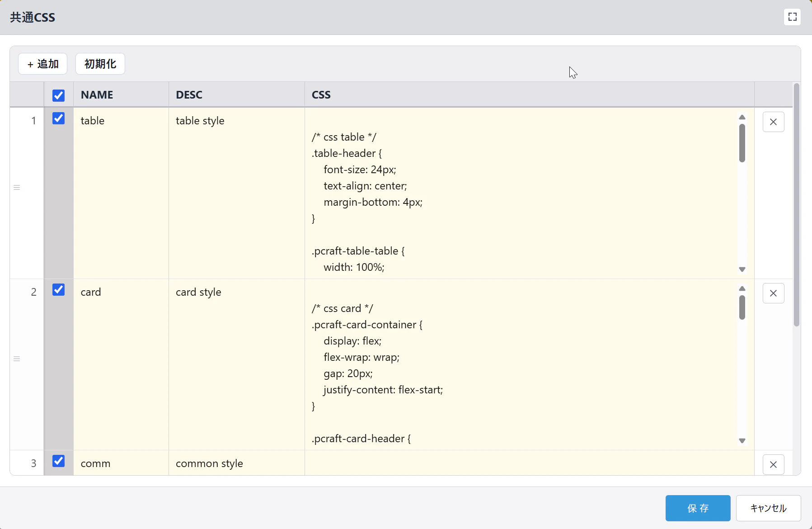Click the '/* css table */' comment line
Screen dimensions: 812x529
click(344, 137)
